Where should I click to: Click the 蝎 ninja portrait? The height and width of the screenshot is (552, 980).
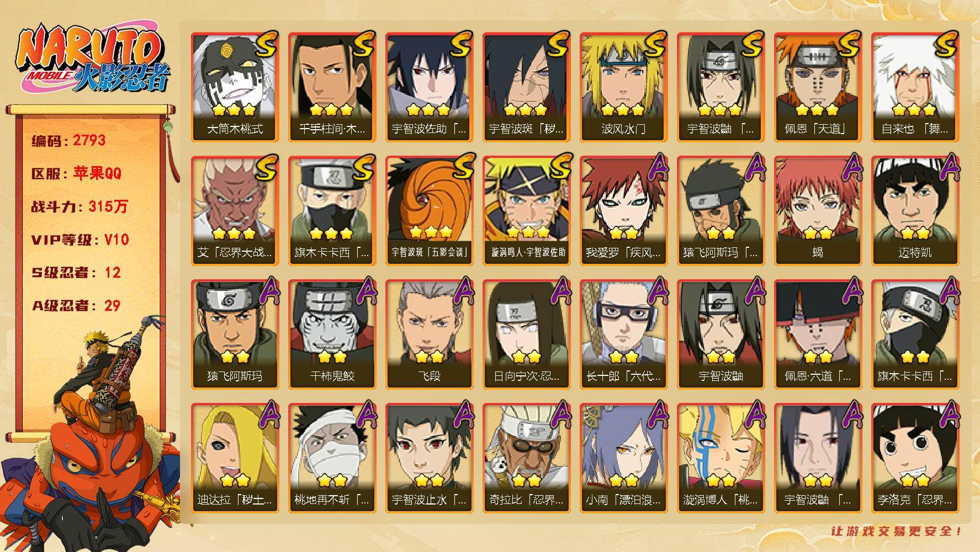click(818, 210)
